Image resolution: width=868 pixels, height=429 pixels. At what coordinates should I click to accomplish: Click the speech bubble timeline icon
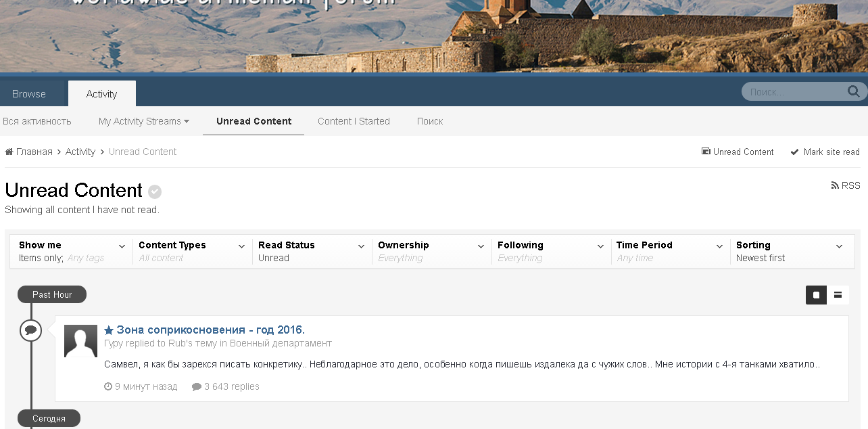[30, 330]
